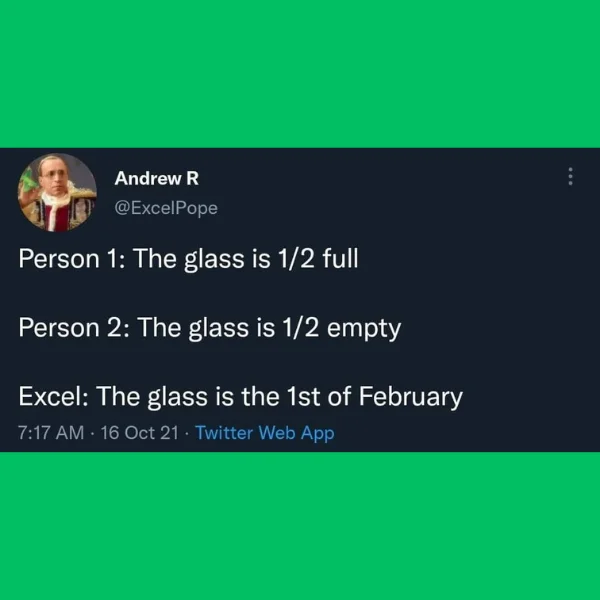This screenshot has width=600, height=600.
Task: Open the @ExcelPope handle link
Action: (166, 208)
